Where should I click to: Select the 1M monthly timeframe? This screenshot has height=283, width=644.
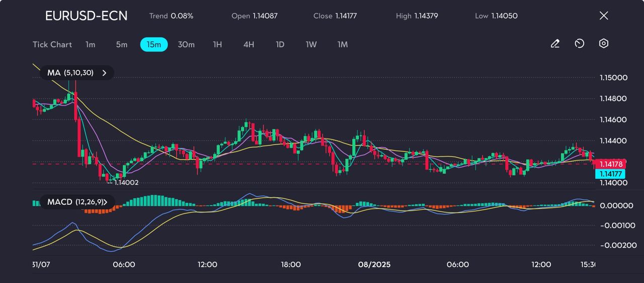(343, 45)
